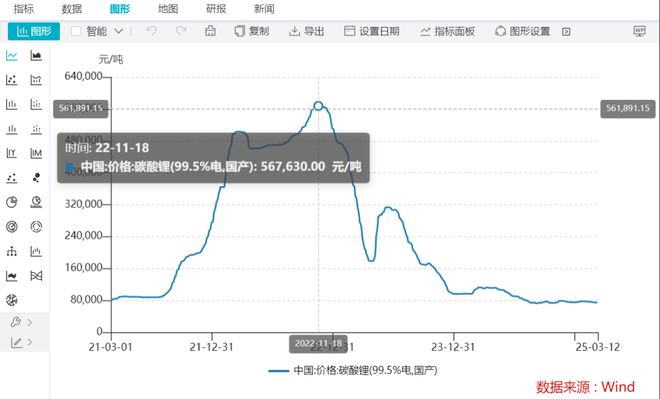This screenshot has height=399, width=660.
Task: Click the 复制 copy button
Action: [x=252, y=31]
